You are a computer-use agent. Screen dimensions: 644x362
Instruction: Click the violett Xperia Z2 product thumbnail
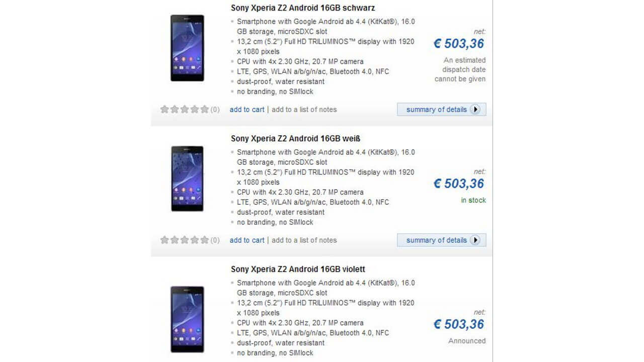pyautogui.click(x=187, y=320)
